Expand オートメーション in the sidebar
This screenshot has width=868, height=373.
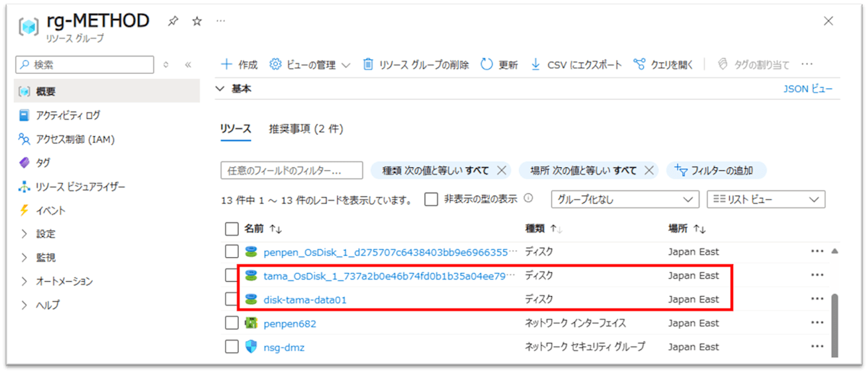coord(24,281)
